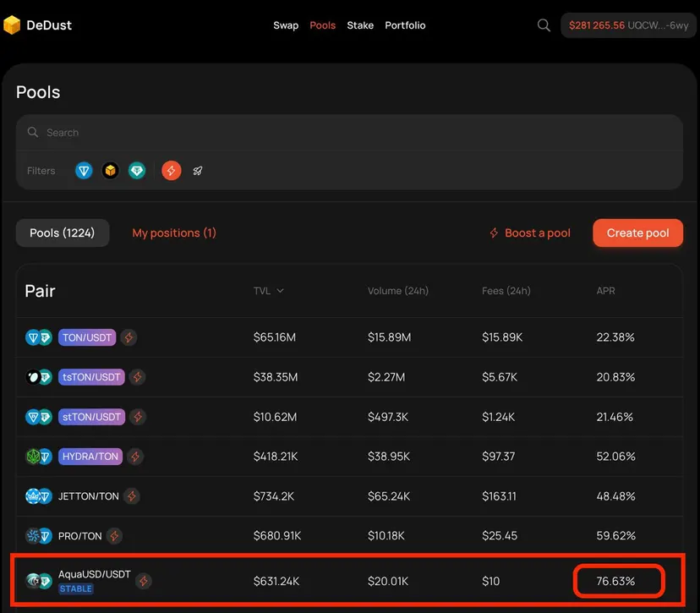700x613 pixels.
Task: Open the JETTON/TON pool
Action: (89, 496)
